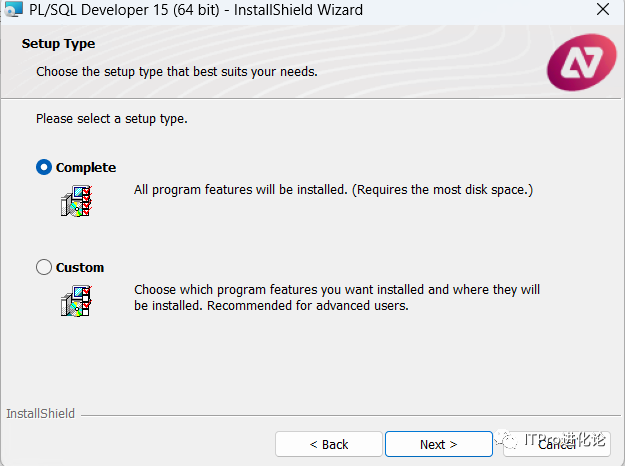Click 'Please select a setup type.' text
The width and height of the screenshot is (625, 466).
tap(112, 119)
